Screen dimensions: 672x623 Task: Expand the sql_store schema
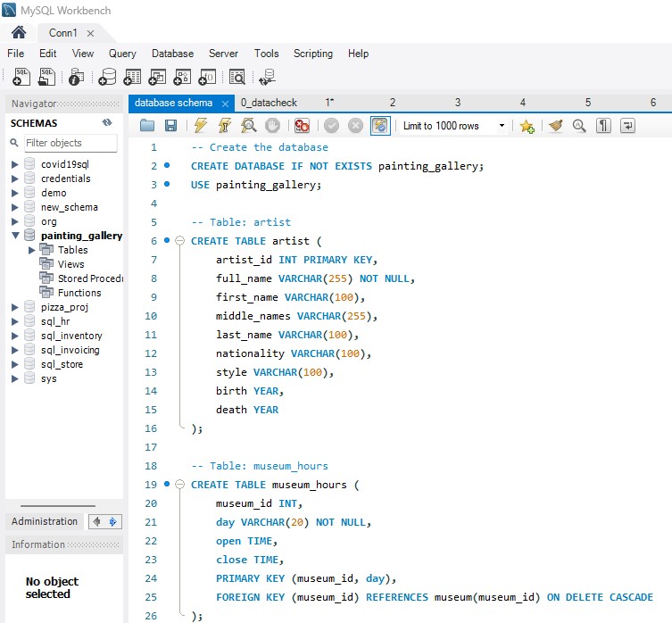pyautogui.click(x=14, y=364)
